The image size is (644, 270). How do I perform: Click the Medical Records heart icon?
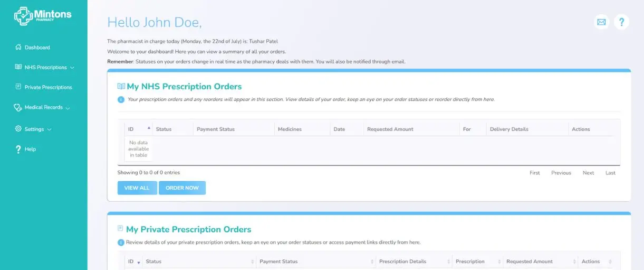click(x=18, y=107)
